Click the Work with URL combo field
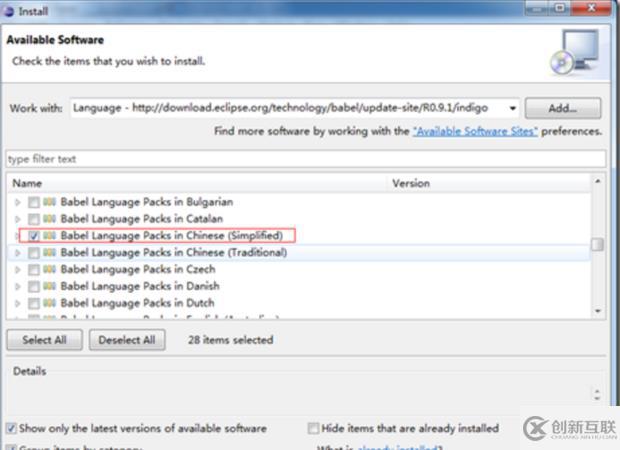 295,108
